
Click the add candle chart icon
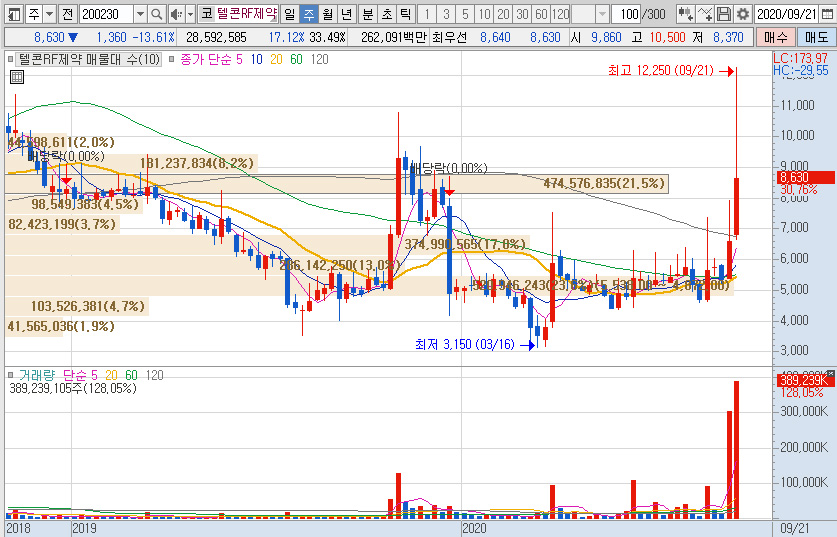(685, 14)
